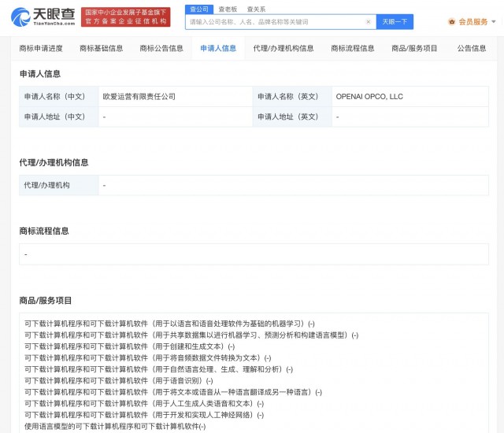Click the 申请人名称（英文）label cell
Viewport: 504px width, 433px height.
coord(292,97)
